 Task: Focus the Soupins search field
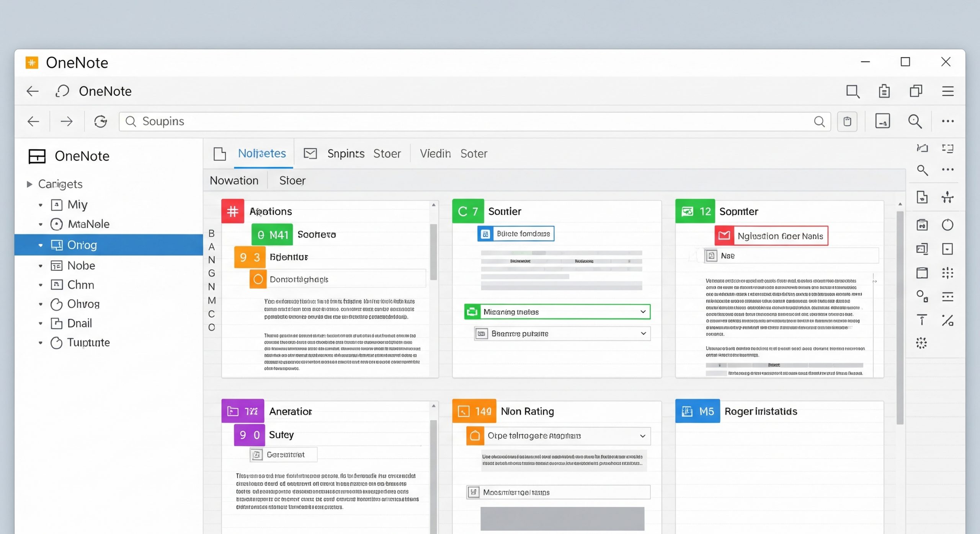click(x=475, y=121)
